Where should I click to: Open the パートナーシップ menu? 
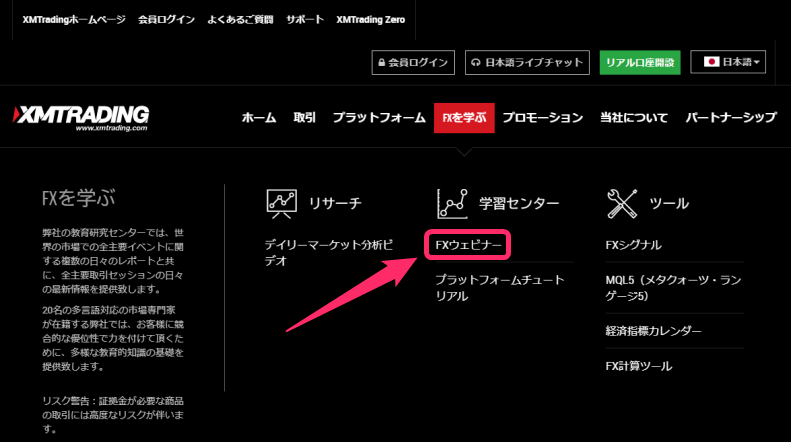coord(730,118)
